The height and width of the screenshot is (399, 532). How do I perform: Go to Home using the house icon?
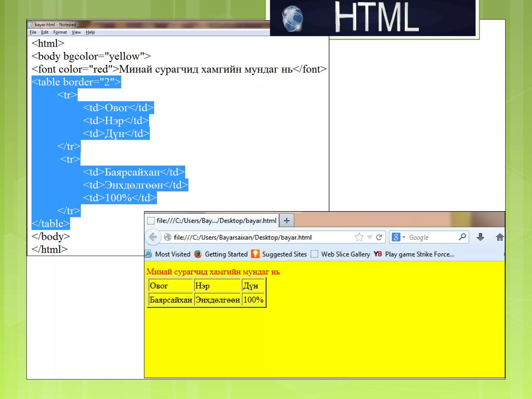pyautogui.click(x=499, y=237)
